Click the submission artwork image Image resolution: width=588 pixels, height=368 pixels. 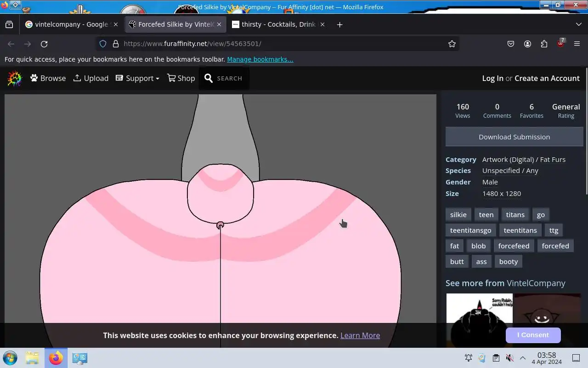pyautogui.click(x=220, y=221)
